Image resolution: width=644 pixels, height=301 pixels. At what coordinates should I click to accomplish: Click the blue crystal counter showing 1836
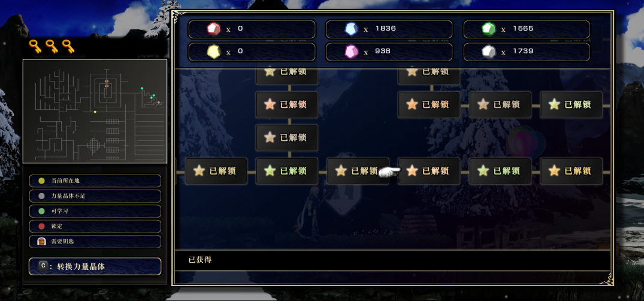coord(389,29)
